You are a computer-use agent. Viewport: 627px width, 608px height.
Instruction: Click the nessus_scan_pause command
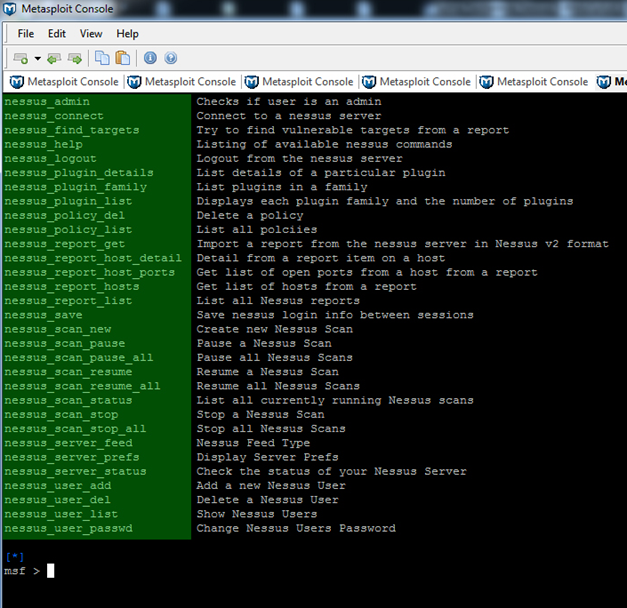(65, 343)
